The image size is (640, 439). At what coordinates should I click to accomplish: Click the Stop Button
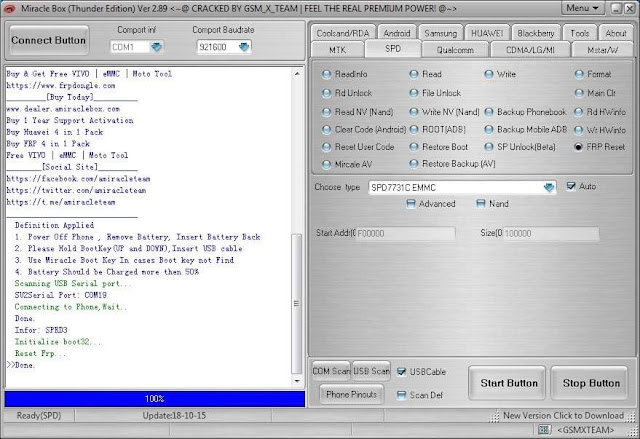591,383
